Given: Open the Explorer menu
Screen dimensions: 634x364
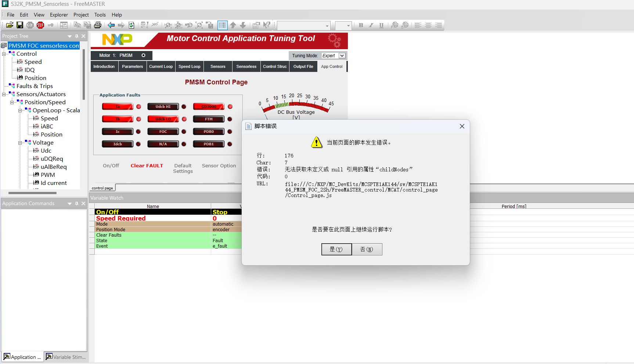Looking at the screenshot, I should click(x=59, y=15).
